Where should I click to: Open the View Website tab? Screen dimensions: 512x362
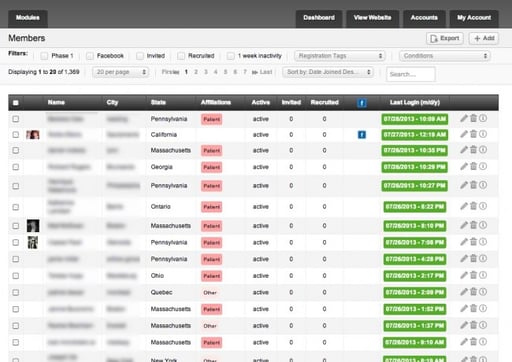(x=372, y=18)
